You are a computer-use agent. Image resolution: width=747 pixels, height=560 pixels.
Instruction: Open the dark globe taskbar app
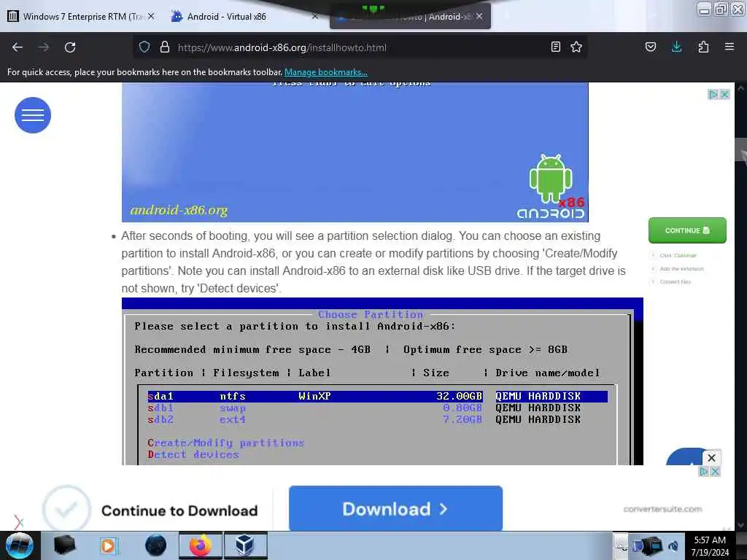156,545
